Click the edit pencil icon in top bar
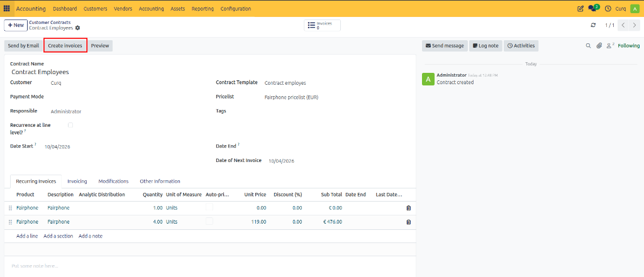This screenshot has height=277, width=644. (580, 8)
